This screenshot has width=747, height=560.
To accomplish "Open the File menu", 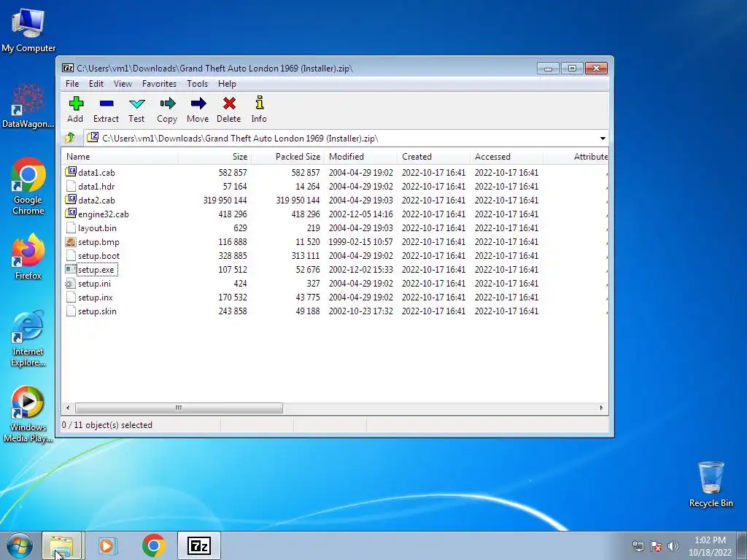I will 72,84.
